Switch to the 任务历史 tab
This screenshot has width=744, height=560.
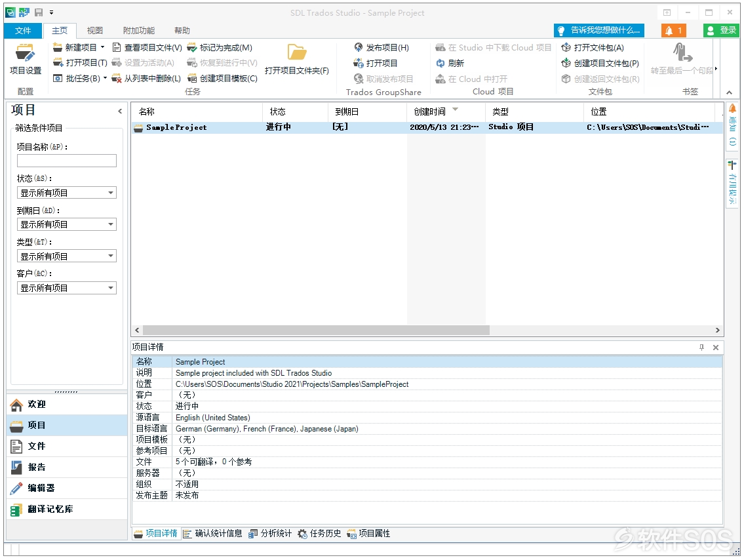coord(320,533)
